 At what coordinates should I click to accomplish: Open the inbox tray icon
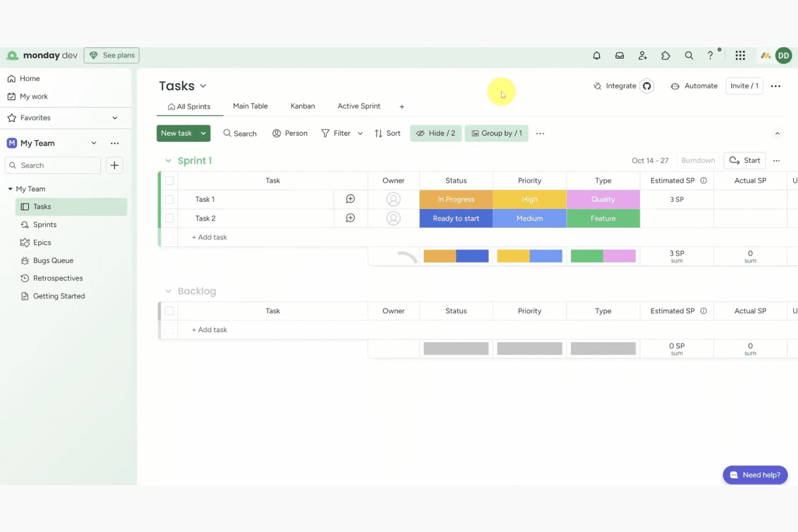[x=620, y=56]
